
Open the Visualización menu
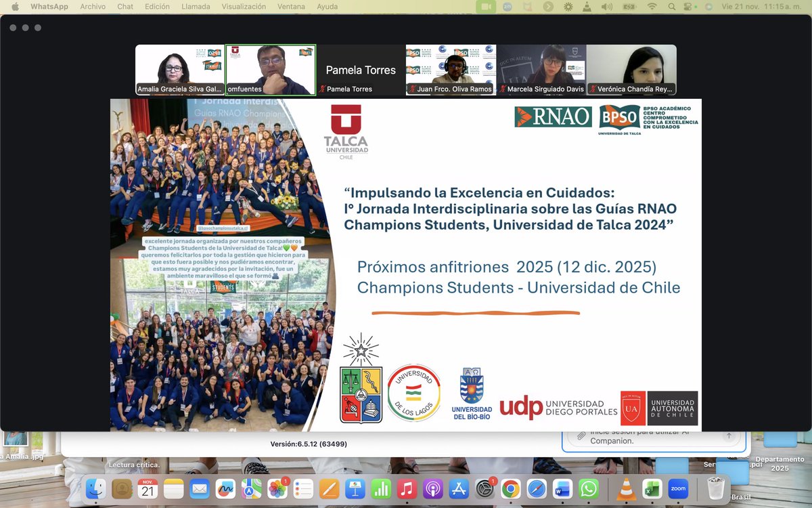tap(244, 6)
